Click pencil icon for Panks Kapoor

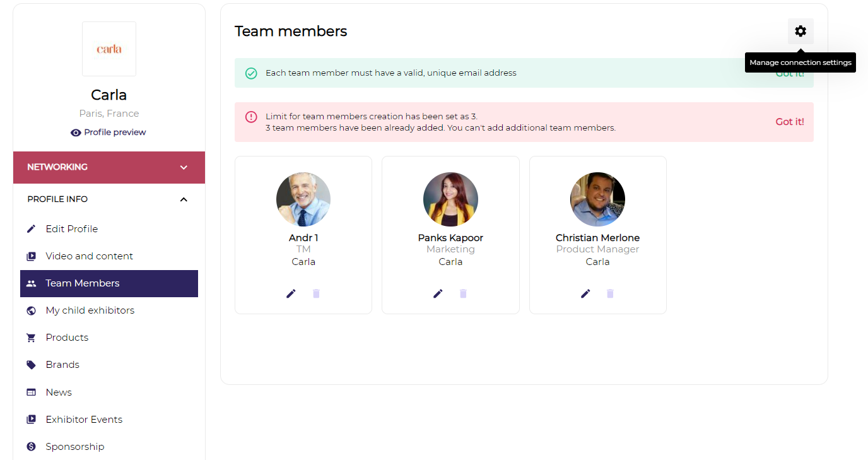438,293
